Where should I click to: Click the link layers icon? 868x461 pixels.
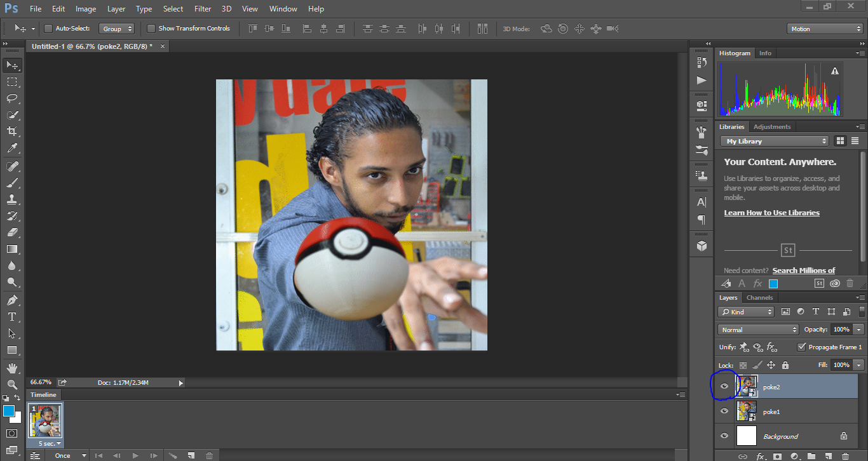tap(742, 456)
